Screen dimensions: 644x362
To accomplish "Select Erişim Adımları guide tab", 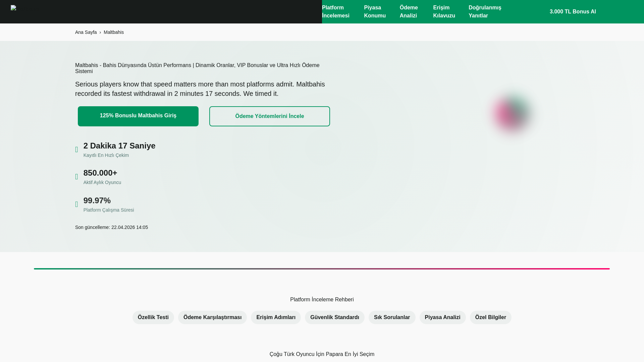I will click(276, 317).
